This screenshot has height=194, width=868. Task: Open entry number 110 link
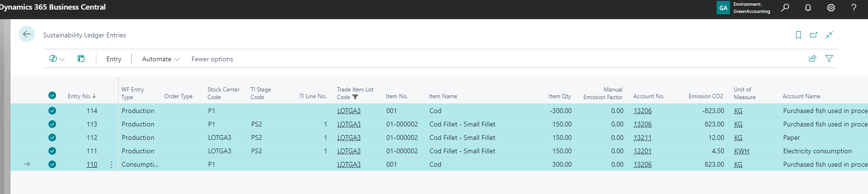point(92,164)
